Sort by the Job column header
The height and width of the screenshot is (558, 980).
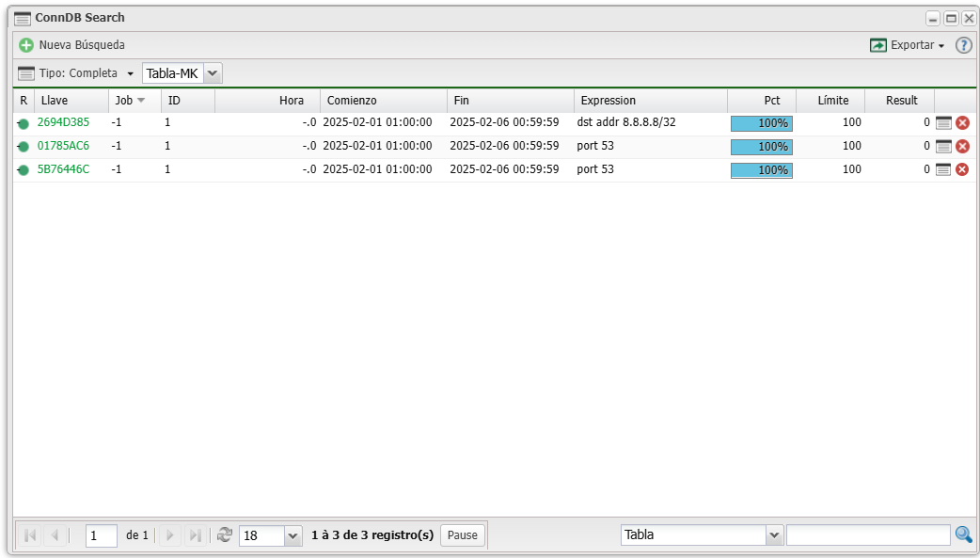click(x=124, y=101)
